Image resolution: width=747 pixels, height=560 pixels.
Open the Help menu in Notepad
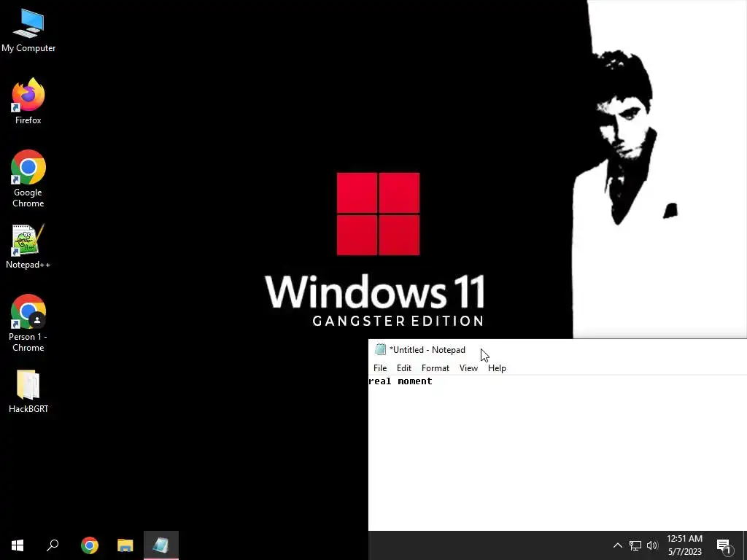point(497,368)
